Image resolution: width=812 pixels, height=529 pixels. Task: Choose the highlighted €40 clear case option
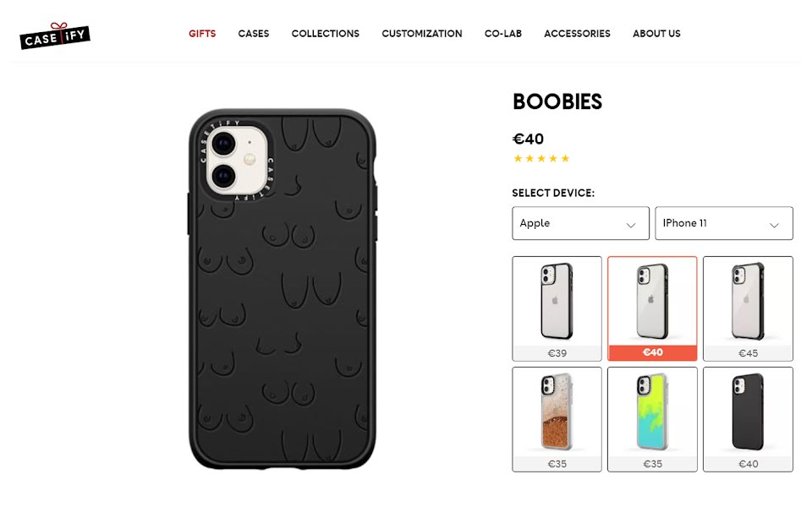652,308
